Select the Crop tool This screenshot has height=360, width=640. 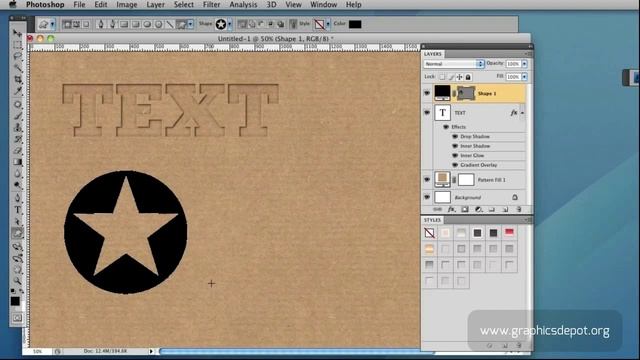[17, 79]
